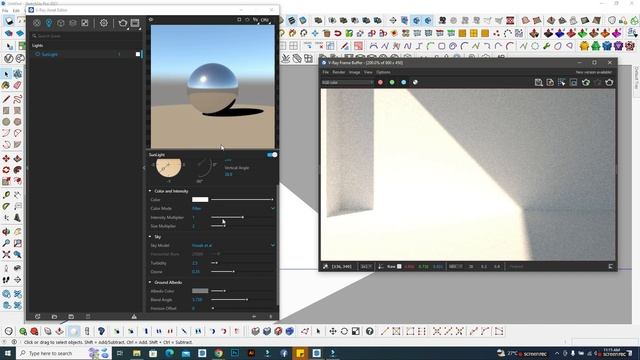Screen dimensions: 640x360
Task: Click the Turbidity value field
Action: (195, 263)
